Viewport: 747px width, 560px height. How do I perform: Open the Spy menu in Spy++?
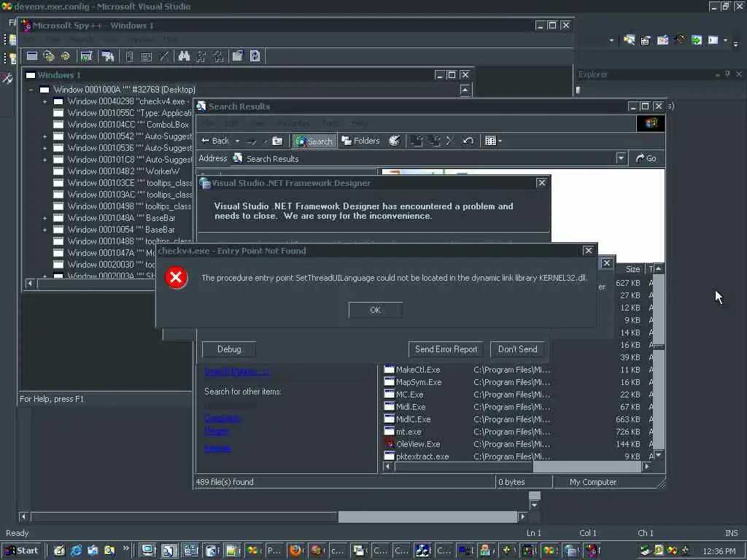[28, 39]
